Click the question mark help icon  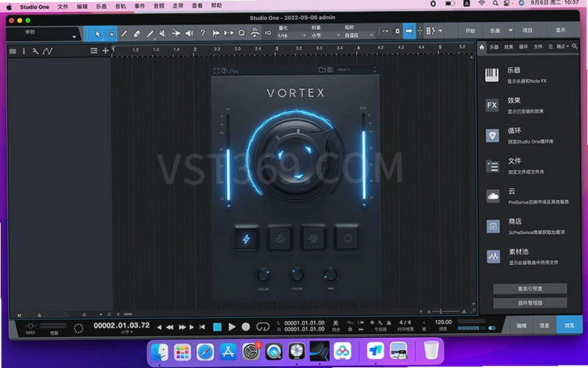pos(203,33)
